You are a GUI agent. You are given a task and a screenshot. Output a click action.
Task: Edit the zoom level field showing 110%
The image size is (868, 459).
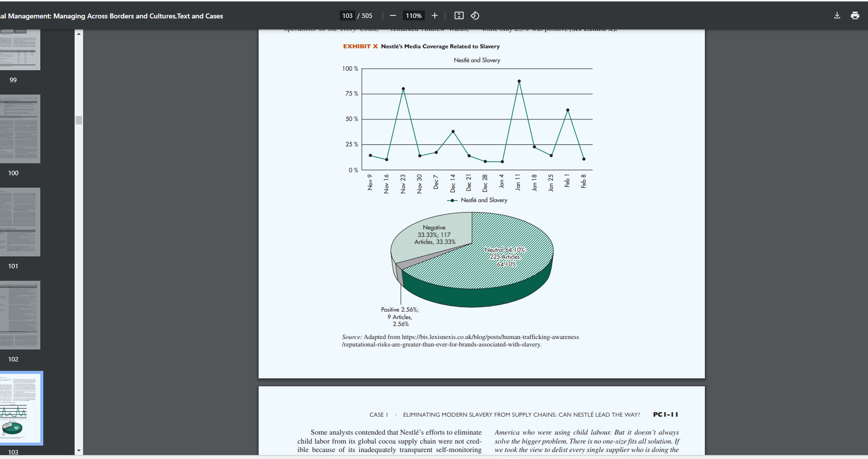tap(413, 15)
